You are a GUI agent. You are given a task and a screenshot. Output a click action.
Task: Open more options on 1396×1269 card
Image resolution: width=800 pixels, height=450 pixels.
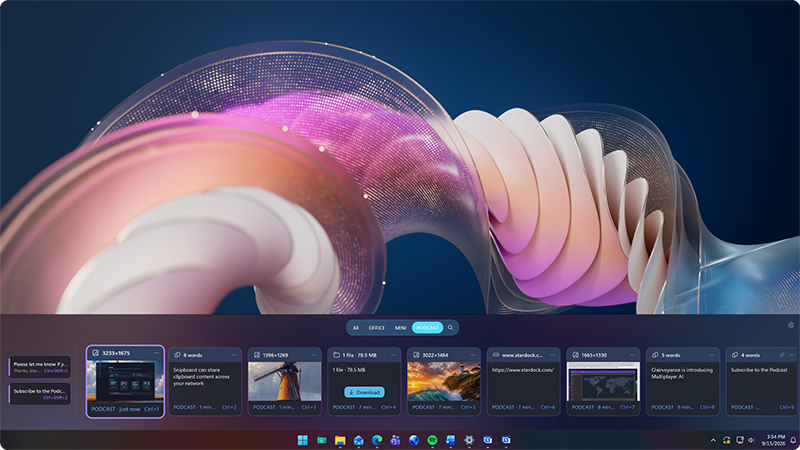[x=314, y=355]
